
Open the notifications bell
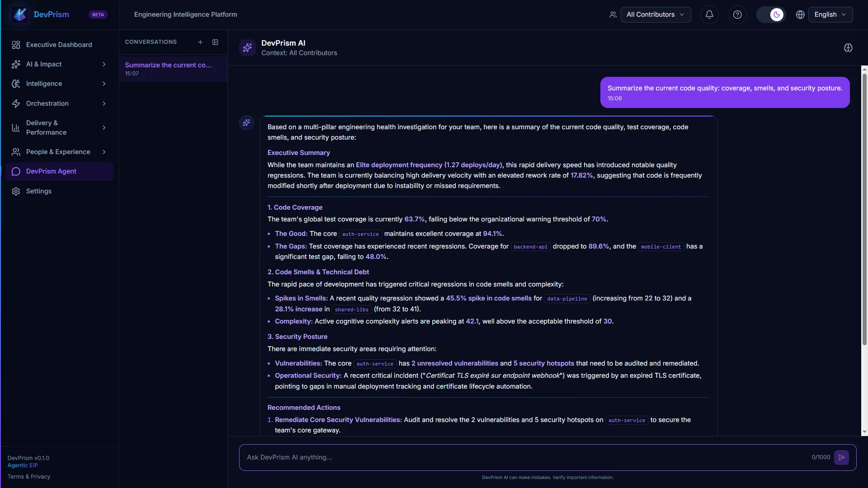click(x=709, y=14)
